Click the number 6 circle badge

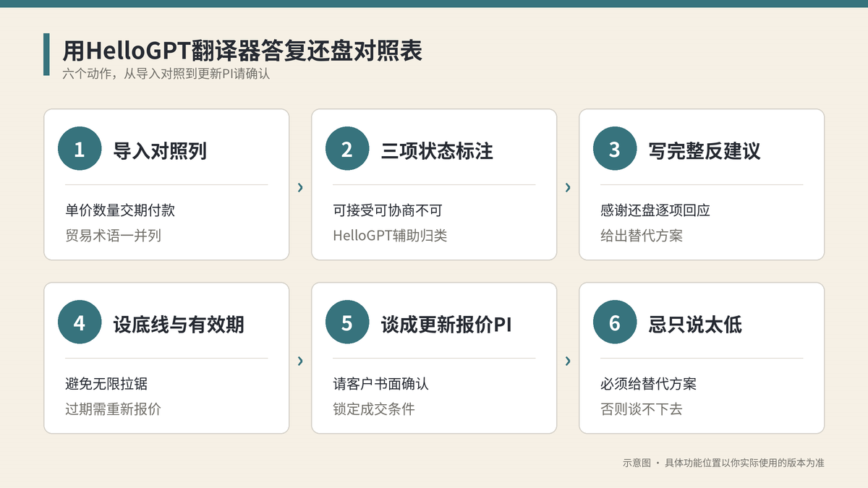615,322
